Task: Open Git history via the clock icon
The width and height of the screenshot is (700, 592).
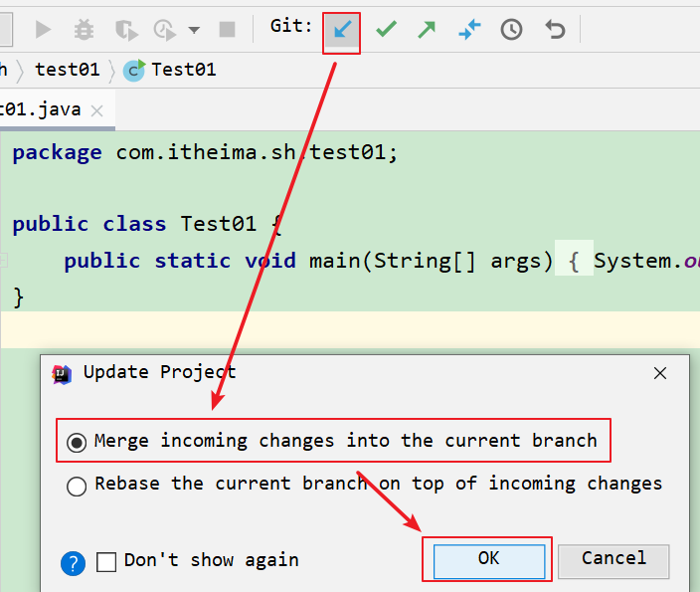Action: [511, 29]
